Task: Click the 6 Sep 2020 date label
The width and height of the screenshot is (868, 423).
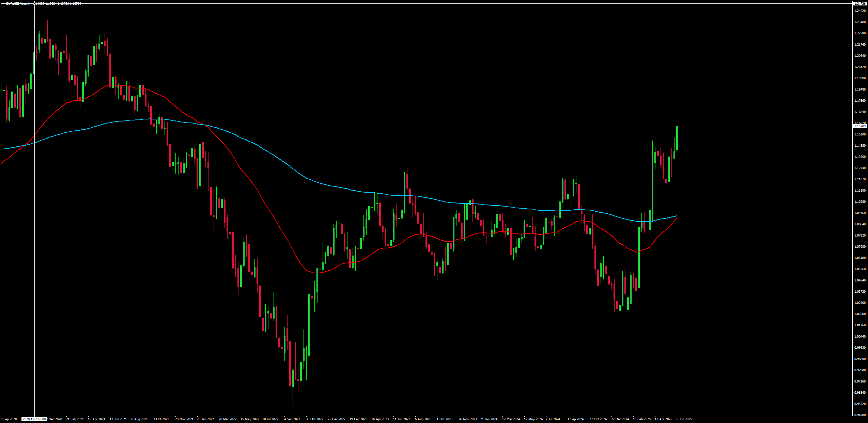Action: [9, 419]
